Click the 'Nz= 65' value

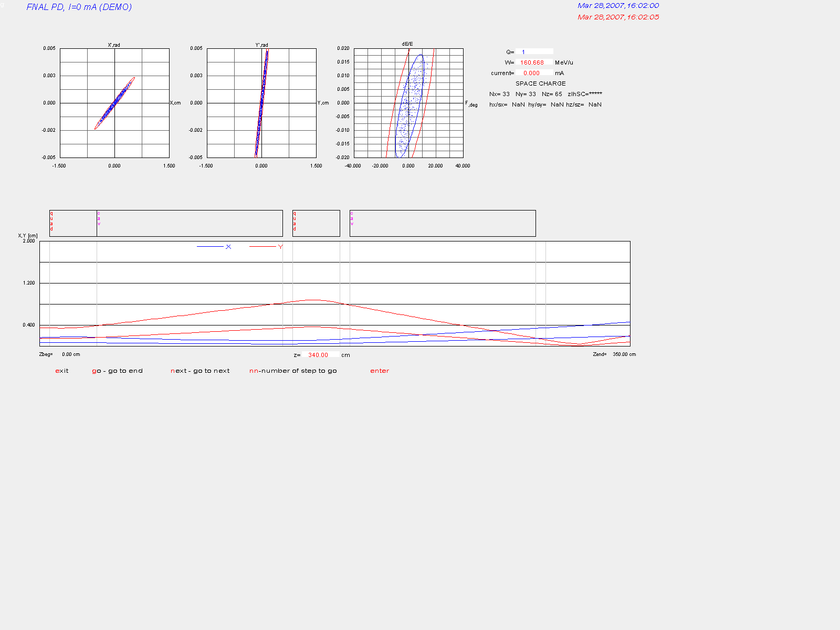click(552, 94)
